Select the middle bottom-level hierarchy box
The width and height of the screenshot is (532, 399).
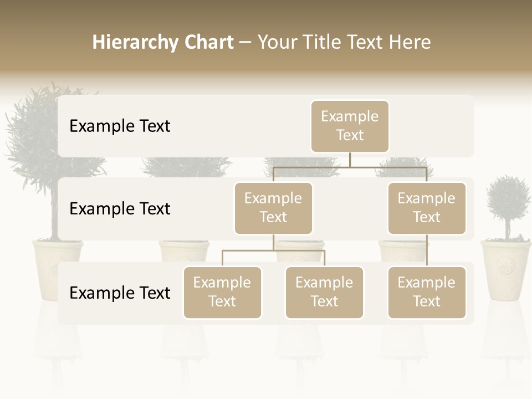(324, 293)
